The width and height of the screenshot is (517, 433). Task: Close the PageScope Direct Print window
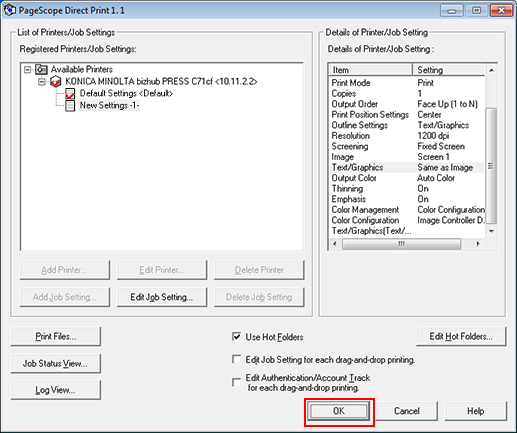501,11
